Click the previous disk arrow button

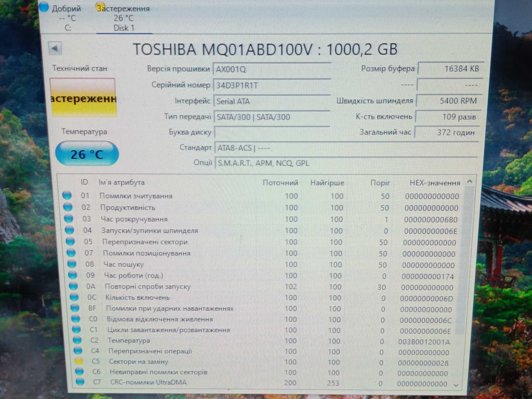tap(55, 48)
